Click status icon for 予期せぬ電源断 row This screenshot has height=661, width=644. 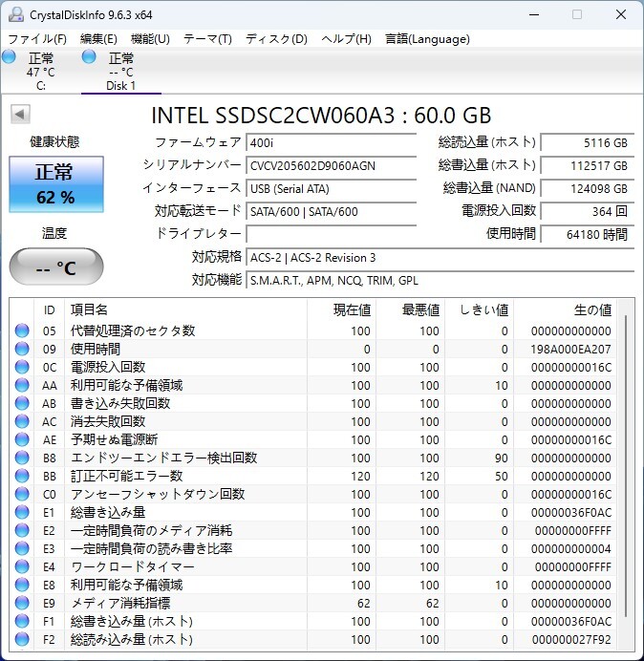click(x=22, y=439)
